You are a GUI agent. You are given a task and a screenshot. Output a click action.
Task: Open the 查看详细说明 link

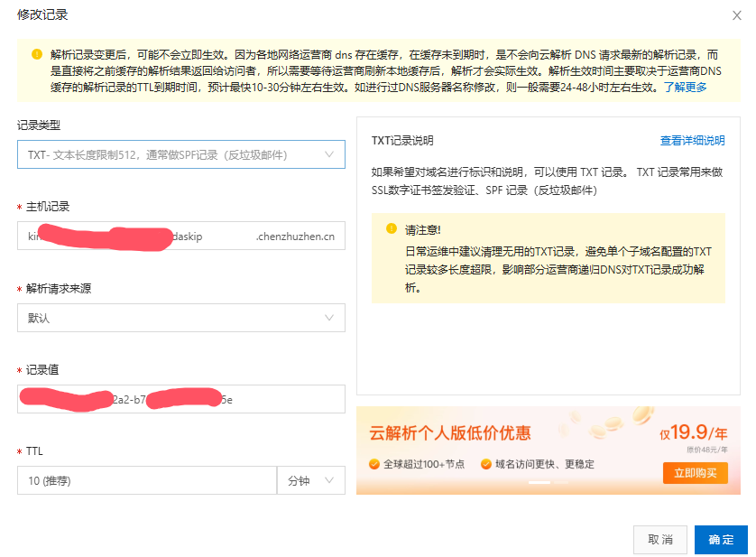click(x=692, y=141)
